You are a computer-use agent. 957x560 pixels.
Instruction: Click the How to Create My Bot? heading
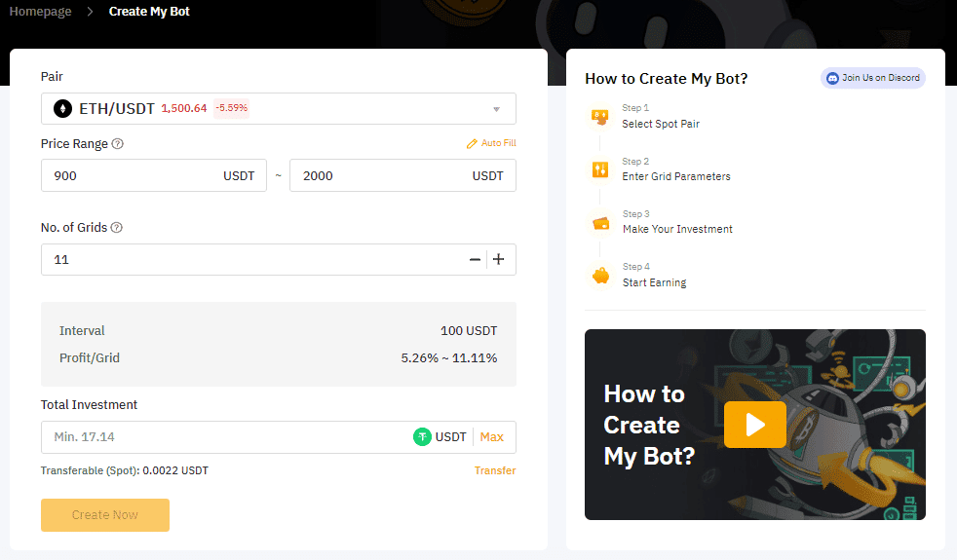click(x=666, y=79)
